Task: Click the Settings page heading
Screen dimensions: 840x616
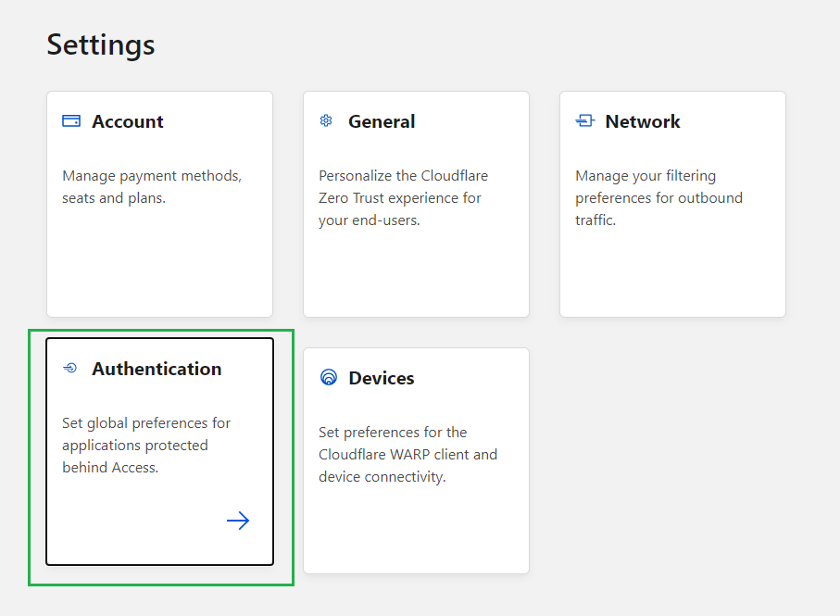Action: tap(101, 44)
